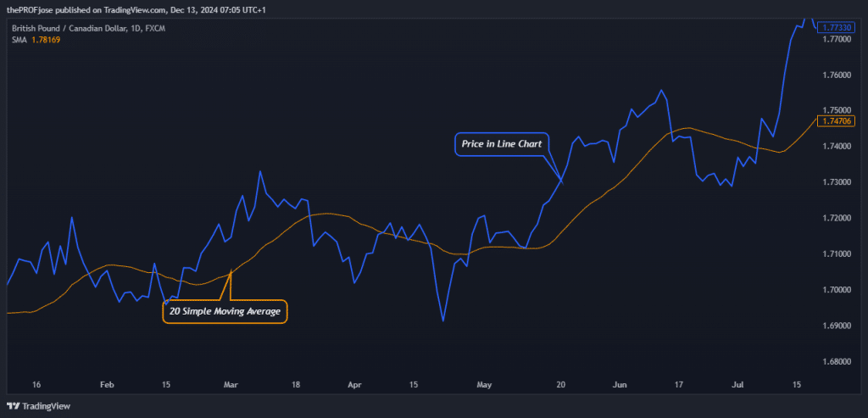Click the 'Feb' date axis label
Image resolution: width=868 pixels, height=418 pixels.
pyautogui.click(x=107, y=384)
